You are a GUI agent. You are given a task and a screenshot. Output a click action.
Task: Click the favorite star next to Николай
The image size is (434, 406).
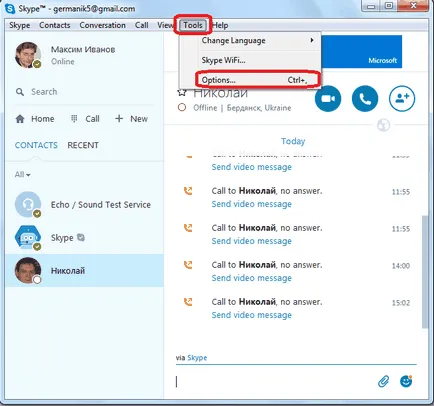(x=182, y=92)
